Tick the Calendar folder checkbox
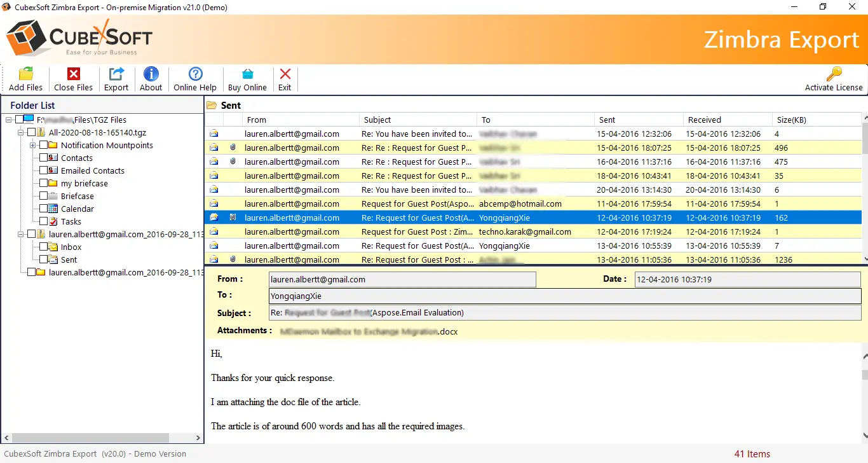868x463 pixels. click(x=44, y=209)
